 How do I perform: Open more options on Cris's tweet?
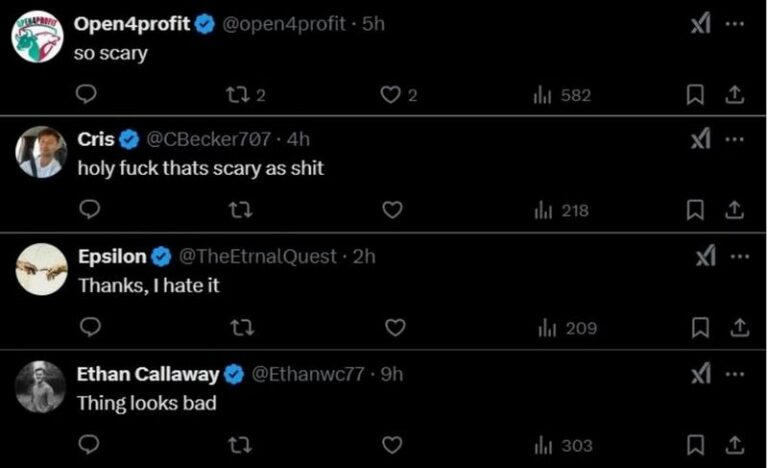point(735,140)
